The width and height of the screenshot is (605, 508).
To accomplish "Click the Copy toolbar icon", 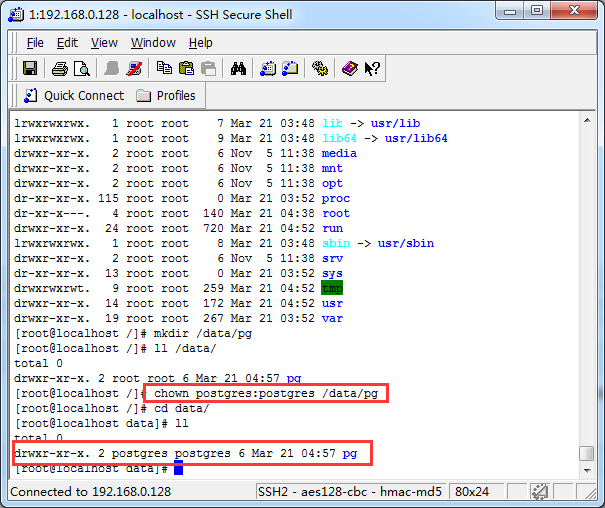I will pos(164,68).
